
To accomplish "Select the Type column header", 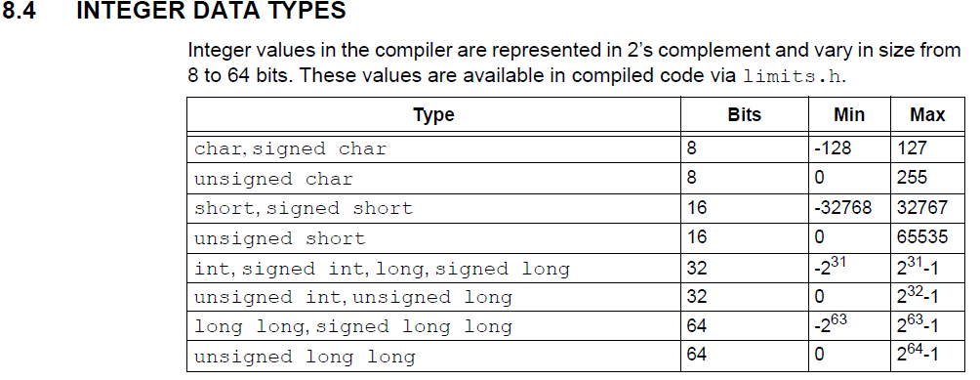I will coord(433,115).
